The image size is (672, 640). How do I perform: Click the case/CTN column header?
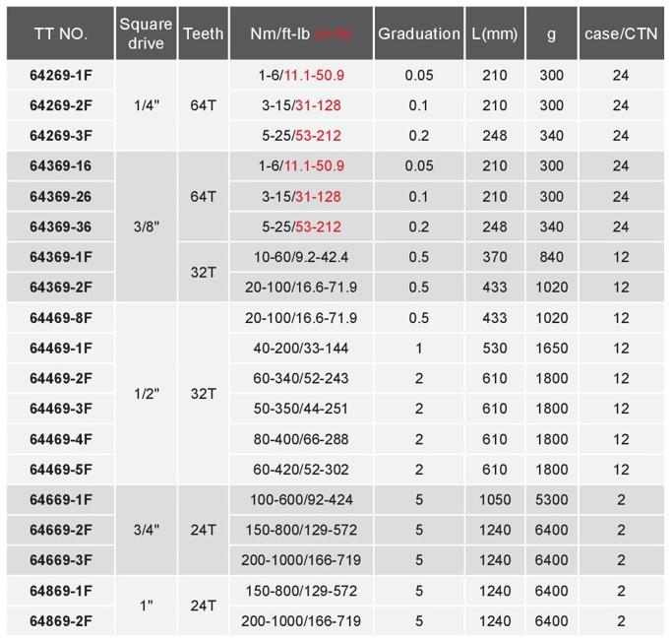click(x=621, y=33)
